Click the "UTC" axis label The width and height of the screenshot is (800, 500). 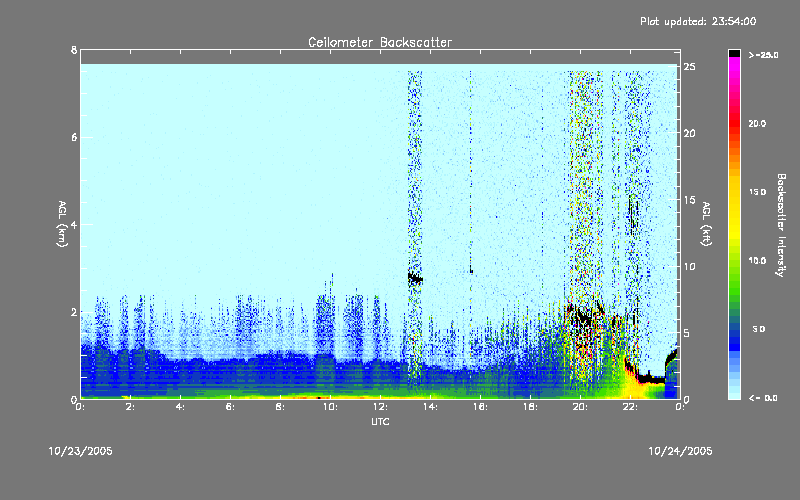point(380,421)
